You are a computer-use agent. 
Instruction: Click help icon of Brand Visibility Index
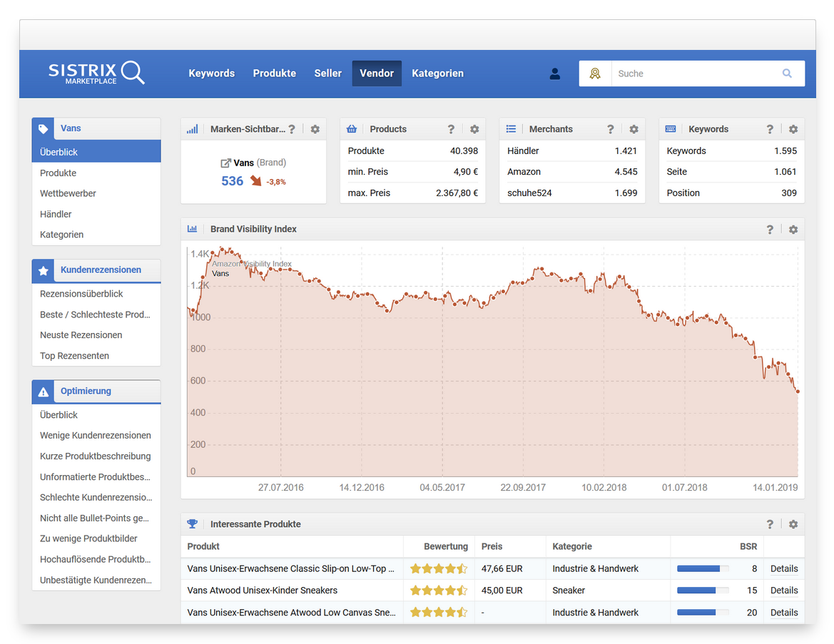click(x=770, y=230)
